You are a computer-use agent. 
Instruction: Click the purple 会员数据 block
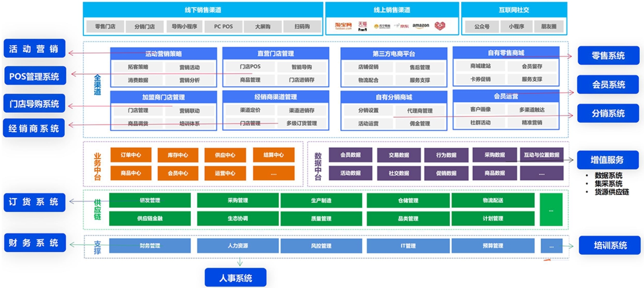(350, 155)
